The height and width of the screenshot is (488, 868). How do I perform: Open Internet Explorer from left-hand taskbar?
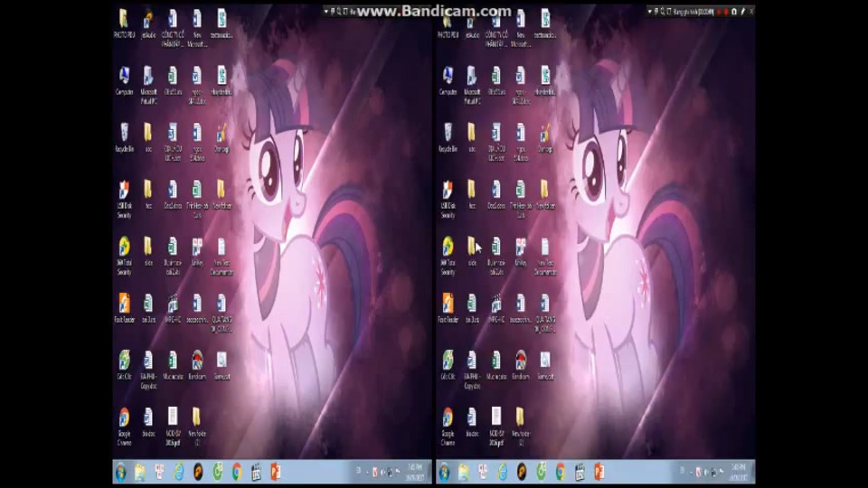tap(179, 472)
